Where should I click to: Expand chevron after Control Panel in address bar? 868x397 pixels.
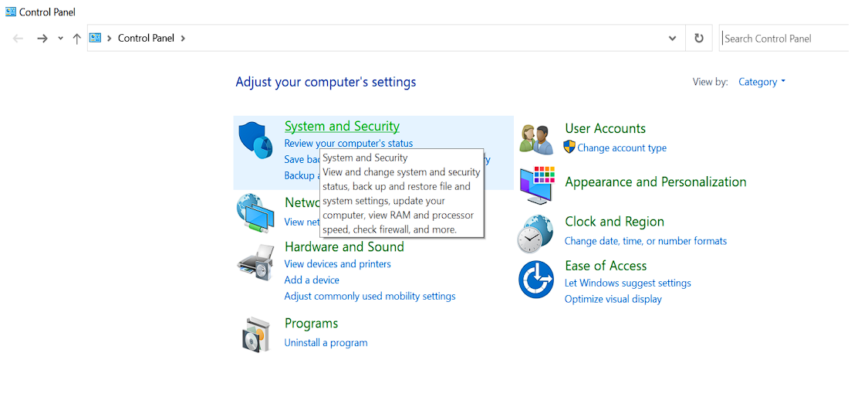tap(183, 39)
